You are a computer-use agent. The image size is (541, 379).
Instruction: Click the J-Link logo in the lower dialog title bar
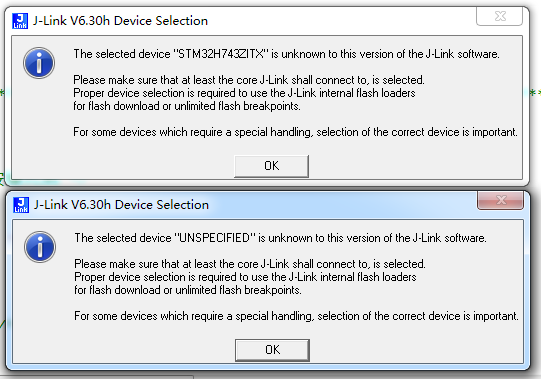pyautogui.click(x=21, y=205)
